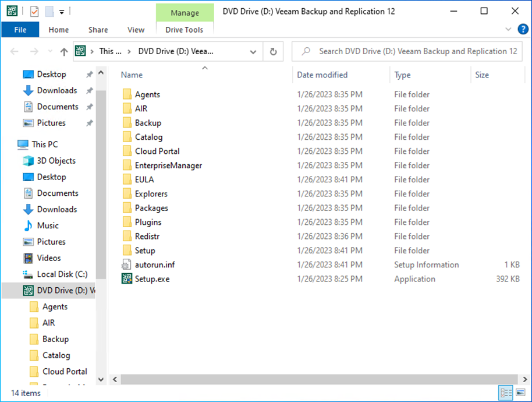
Task: Select the Manage contextual tab
Action: click(x=185, y=13)
